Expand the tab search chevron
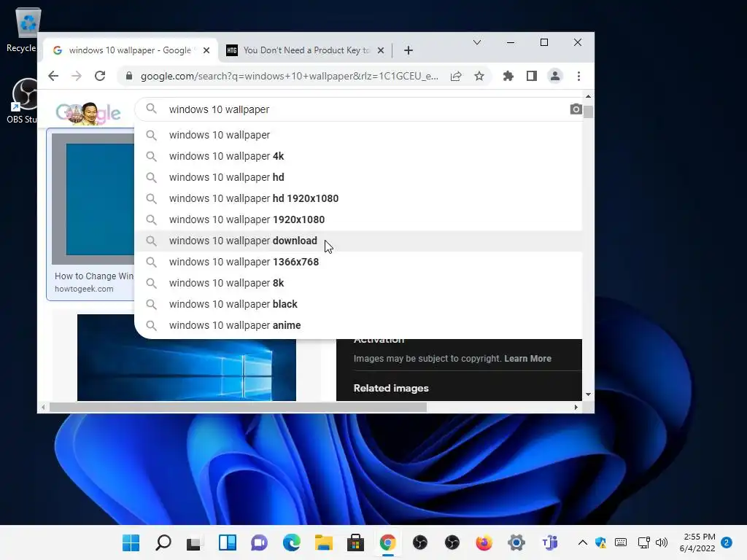The height and width of the screenshot is (560, 747). pos(477,42)
